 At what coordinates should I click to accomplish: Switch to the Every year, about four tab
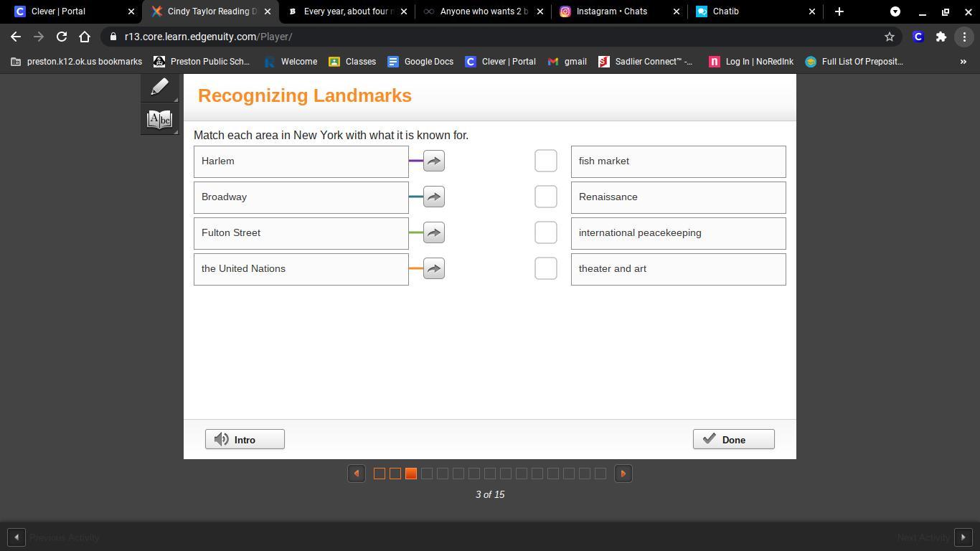[x=347, y=11]
